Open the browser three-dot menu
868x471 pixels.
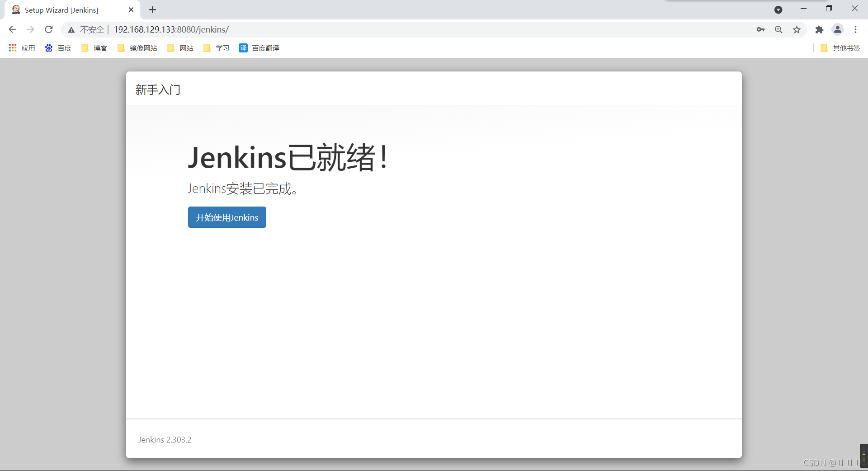pyautogui.click(x=856, y=29)
